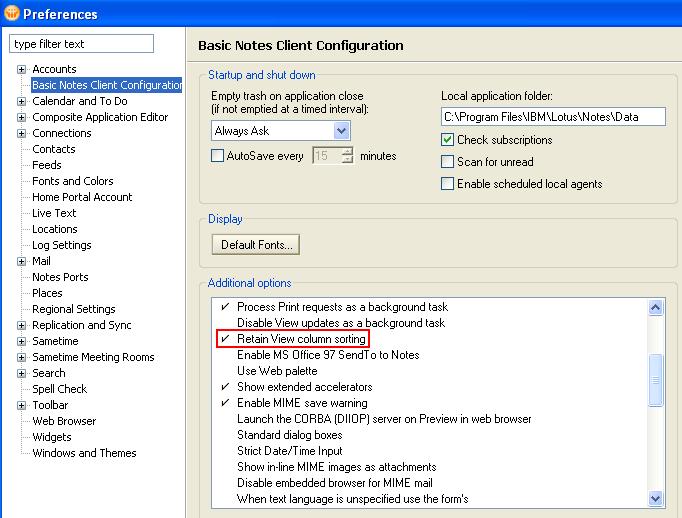Click the Preferences window title icon
The width and height of the screenshot is (682, 518).
coord(11,13)
